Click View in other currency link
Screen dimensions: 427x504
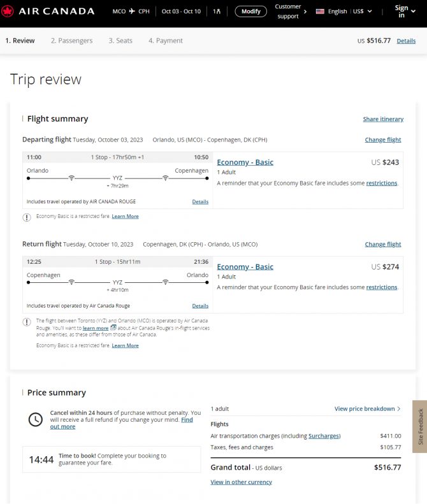click(241, 482)
